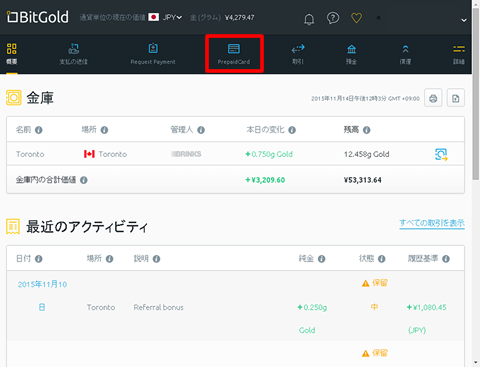Image resolution: width=480 pixels, height=367 pixels.
Task: Select the overview tab with grid icon
Action: click(x=12, y=54)
